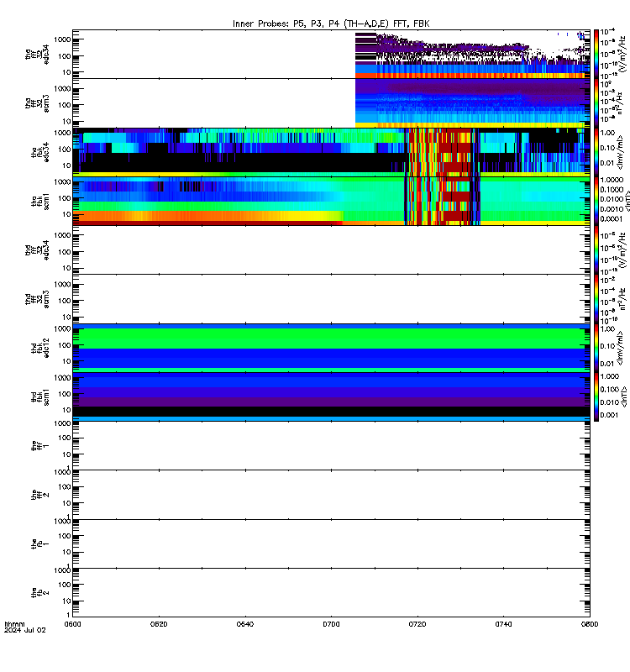Click the "2024 Jul 02" date label
Screen dimensions: 630x672
coord(25,630)
